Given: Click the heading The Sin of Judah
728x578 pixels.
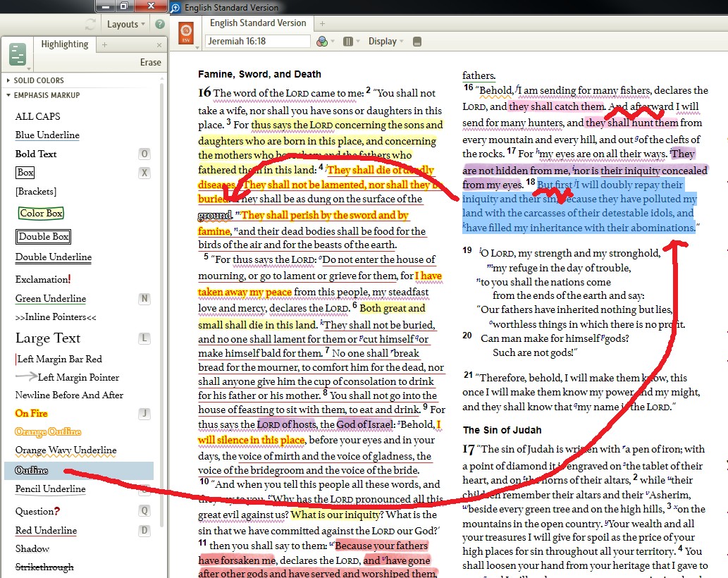Looking at the screenshot, I should (x=502, y=430).
